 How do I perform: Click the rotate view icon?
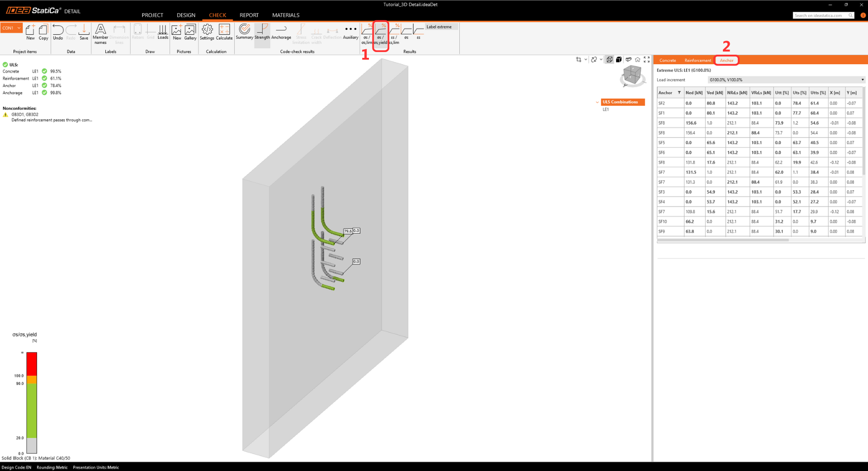(x=594, y=60)
